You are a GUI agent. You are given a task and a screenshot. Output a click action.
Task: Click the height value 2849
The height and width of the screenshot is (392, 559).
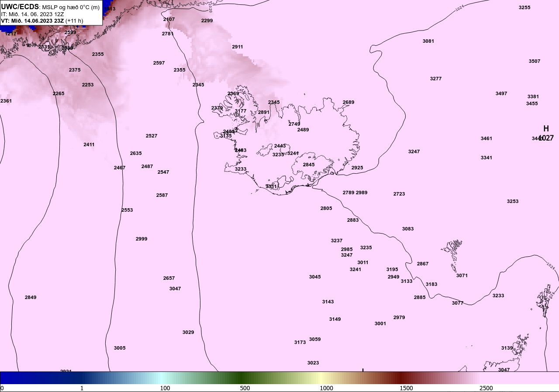31,297
